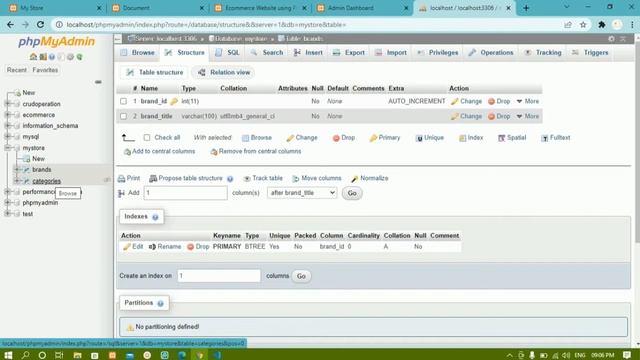The image size is (640, 360).
Task: Click the pencil Change icon for brand_id
Action: pyautogui.click(x=454, y=101)
